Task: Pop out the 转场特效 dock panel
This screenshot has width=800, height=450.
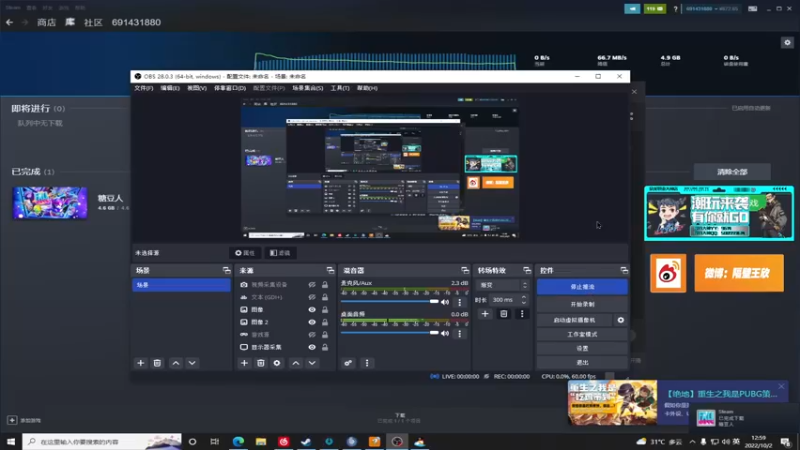Action: coord(527,270)
